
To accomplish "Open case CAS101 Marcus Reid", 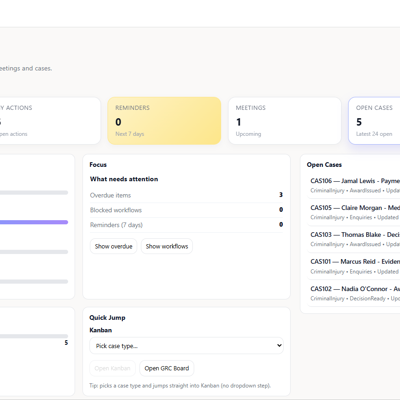I will pyautogui.click(x=354, y=266).
